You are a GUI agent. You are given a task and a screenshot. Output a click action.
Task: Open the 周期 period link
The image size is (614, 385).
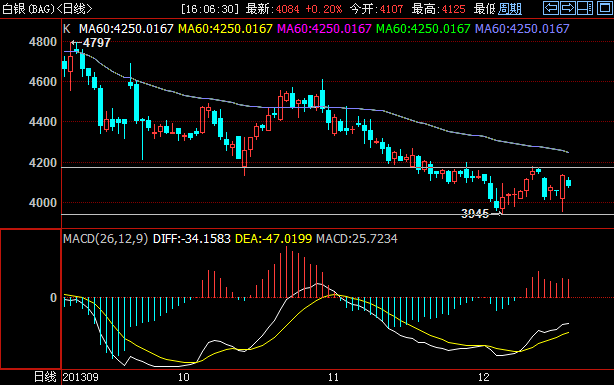(510, 9)
